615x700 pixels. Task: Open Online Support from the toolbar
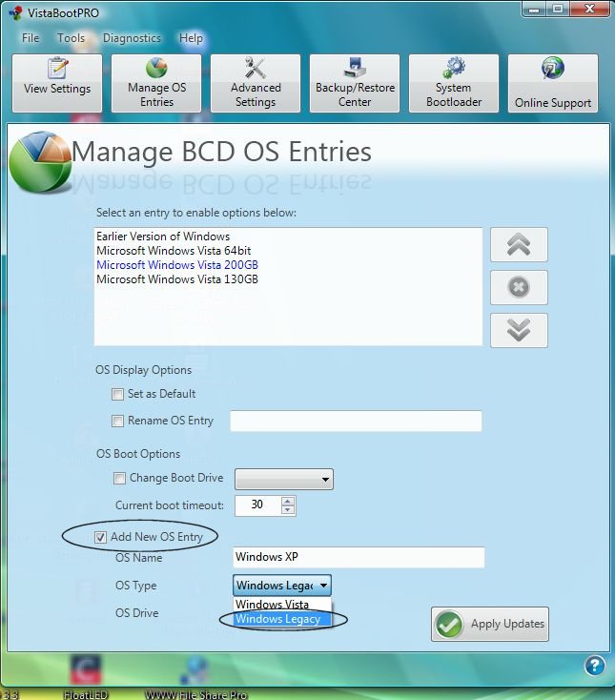(x=553, y=83)
